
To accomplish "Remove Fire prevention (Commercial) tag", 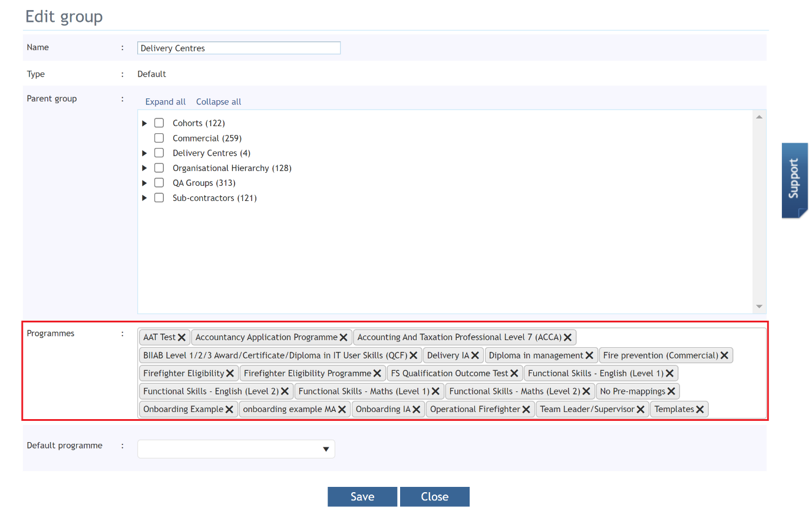I will pos(724,355).
